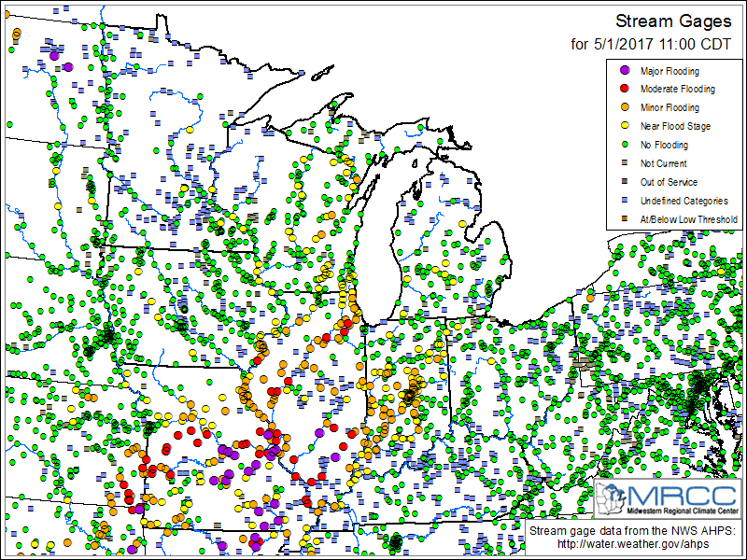Click the "Major Flooding" legend label
This screenshot has height=560, width=747.
(x=669, y=71)
